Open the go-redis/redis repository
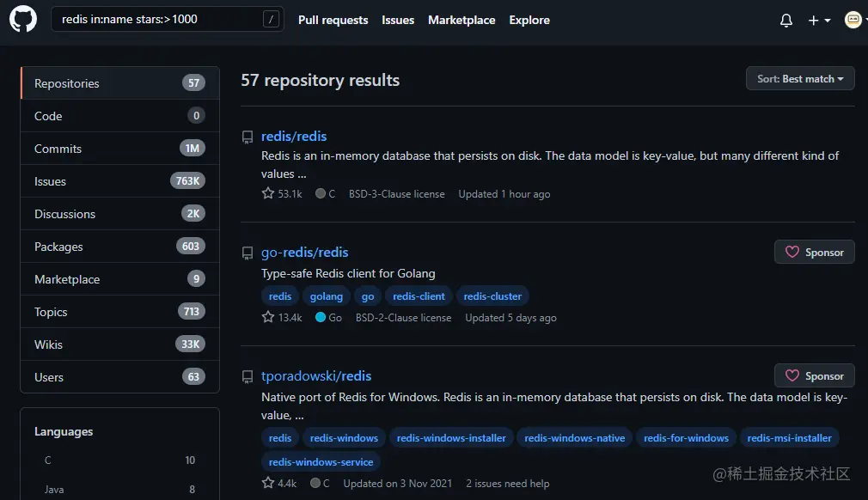Viewport: 868px width, 500px height. pos(304,253)
